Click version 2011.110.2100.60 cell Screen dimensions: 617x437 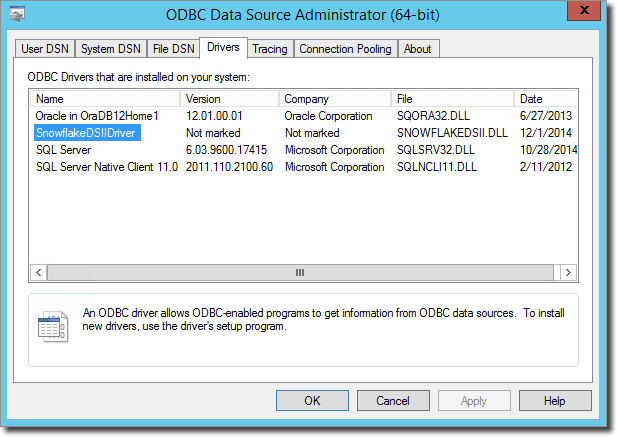point(229,167)
